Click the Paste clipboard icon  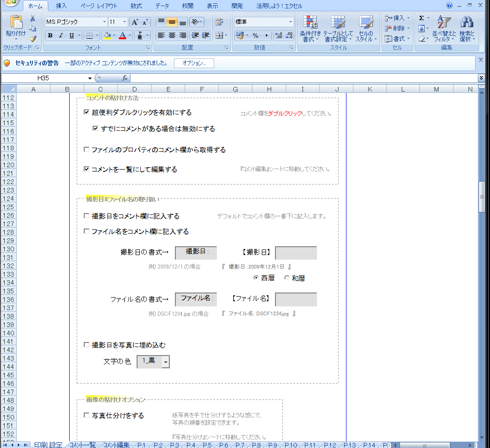tap(16, 23)
